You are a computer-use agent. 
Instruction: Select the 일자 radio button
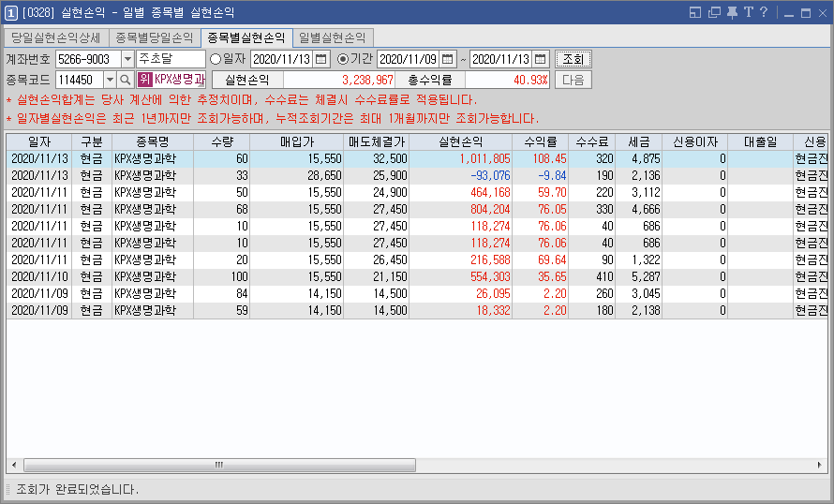(216, 59)
